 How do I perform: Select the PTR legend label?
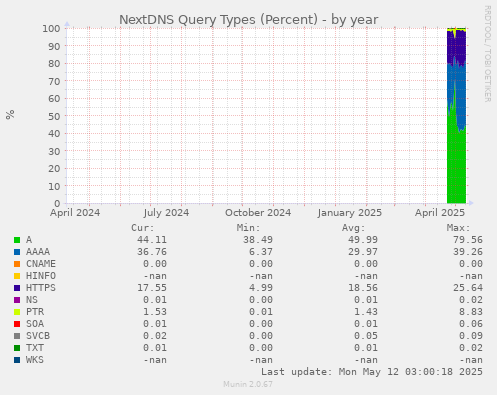(35, 312)
